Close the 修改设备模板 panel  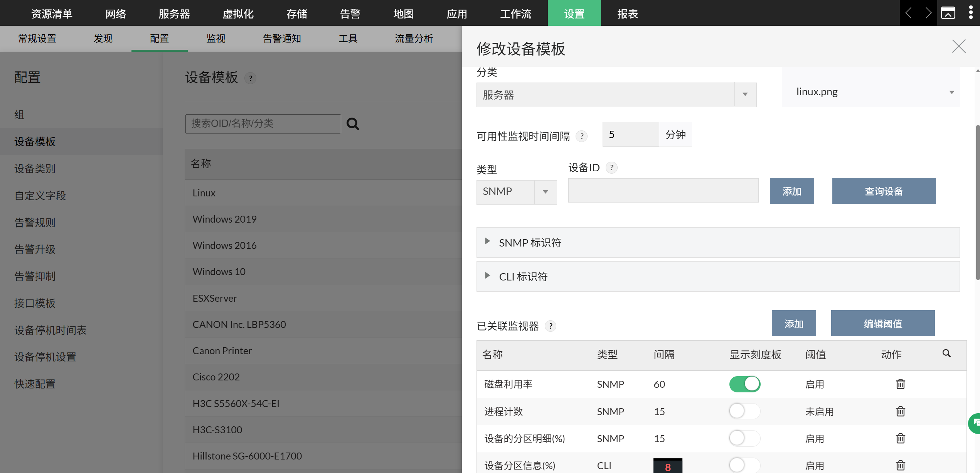(x=958, y=46)
